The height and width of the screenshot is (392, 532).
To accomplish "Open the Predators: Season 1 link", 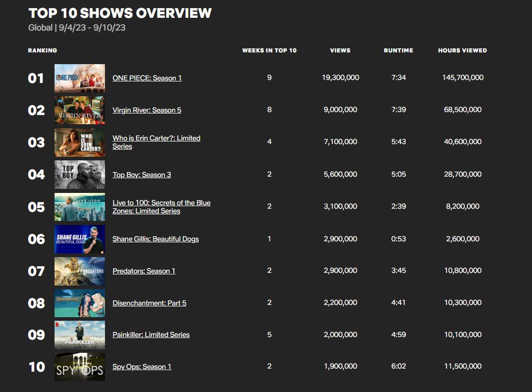I will point(144,271).
